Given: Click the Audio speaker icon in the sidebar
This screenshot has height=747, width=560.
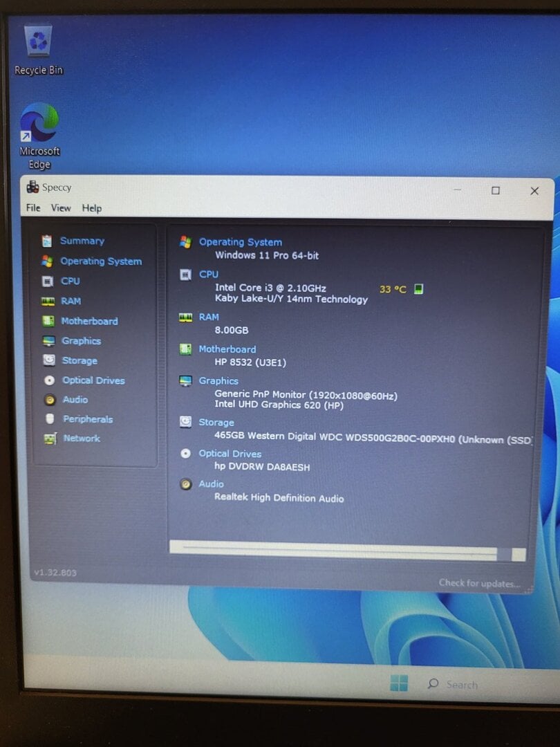Looking at the screenshot, I should (x=49, y=400).
